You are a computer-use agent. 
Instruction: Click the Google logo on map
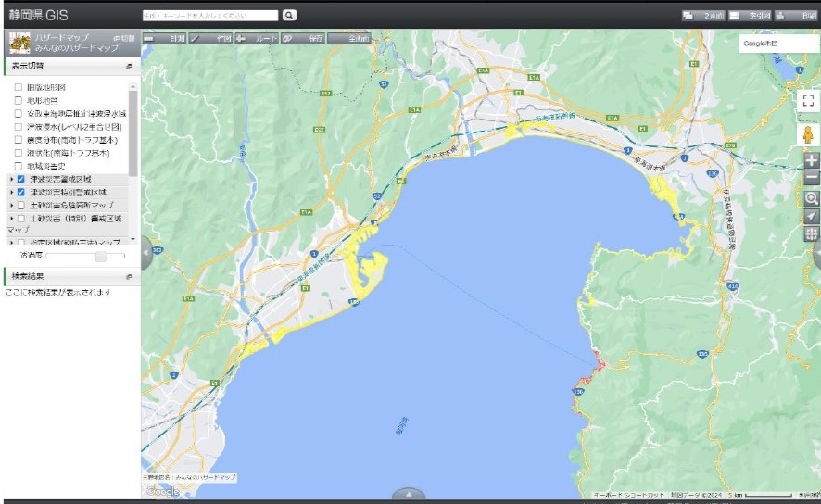tap(163, 491)
